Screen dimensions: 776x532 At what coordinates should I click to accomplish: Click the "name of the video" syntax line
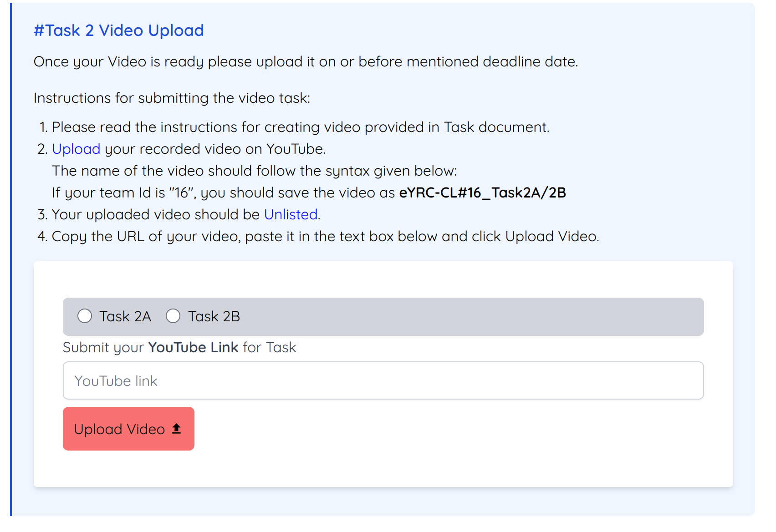tap(254, 171)
